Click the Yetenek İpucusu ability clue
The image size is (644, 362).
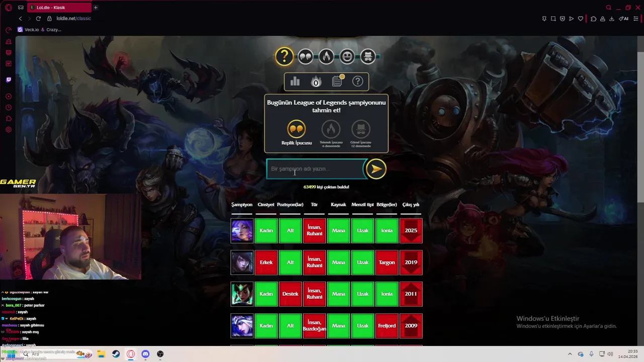click(x=331, y=134)
